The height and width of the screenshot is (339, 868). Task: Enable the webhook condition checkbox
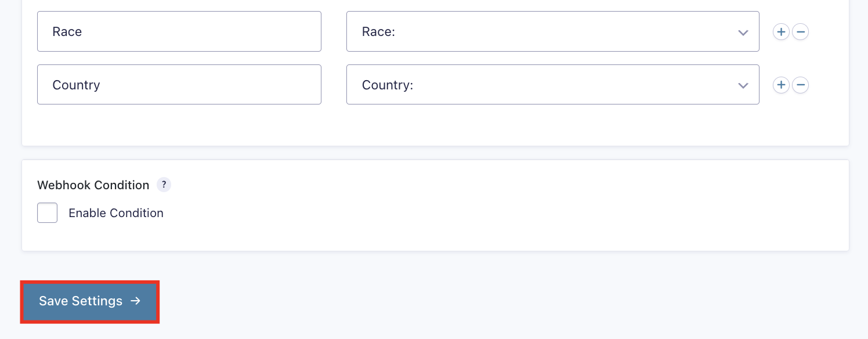click(x=48, y=213)
